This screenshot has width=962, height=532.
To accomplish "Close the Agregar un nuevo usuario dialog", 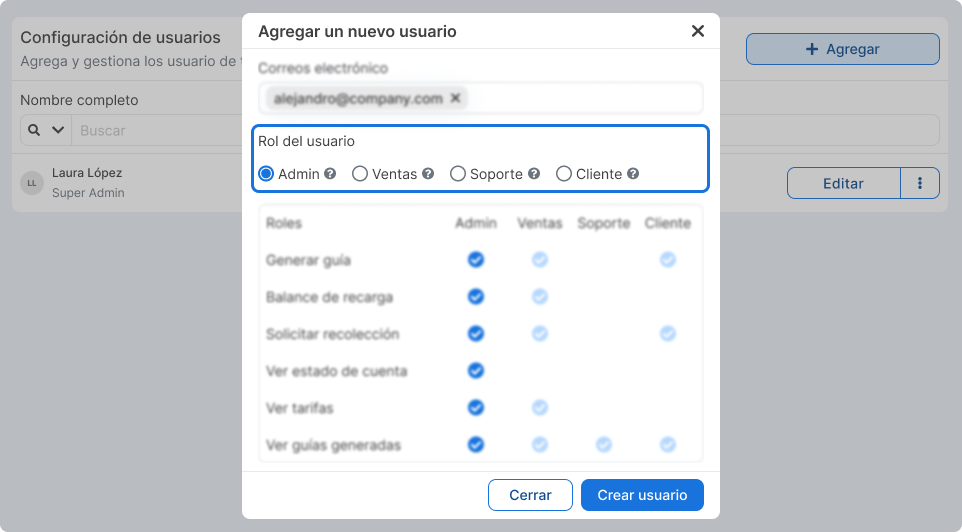I will [x=698, y=31].
